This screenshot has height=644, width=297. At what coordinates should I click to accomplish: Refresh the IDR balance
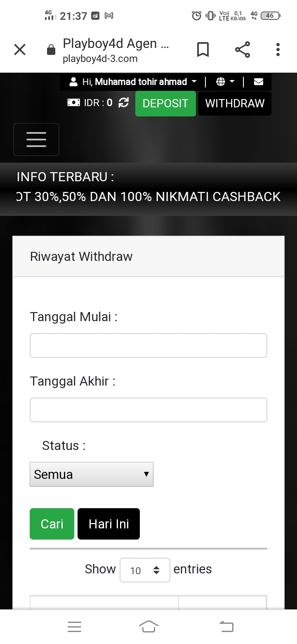pos(123,103)
